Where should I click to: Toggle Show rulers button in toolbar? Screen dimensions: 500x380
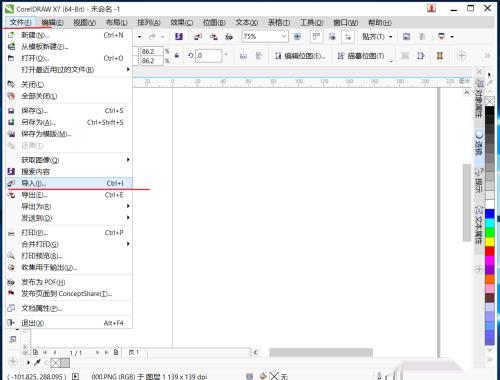pyautogui.click(x=316, y=37)
